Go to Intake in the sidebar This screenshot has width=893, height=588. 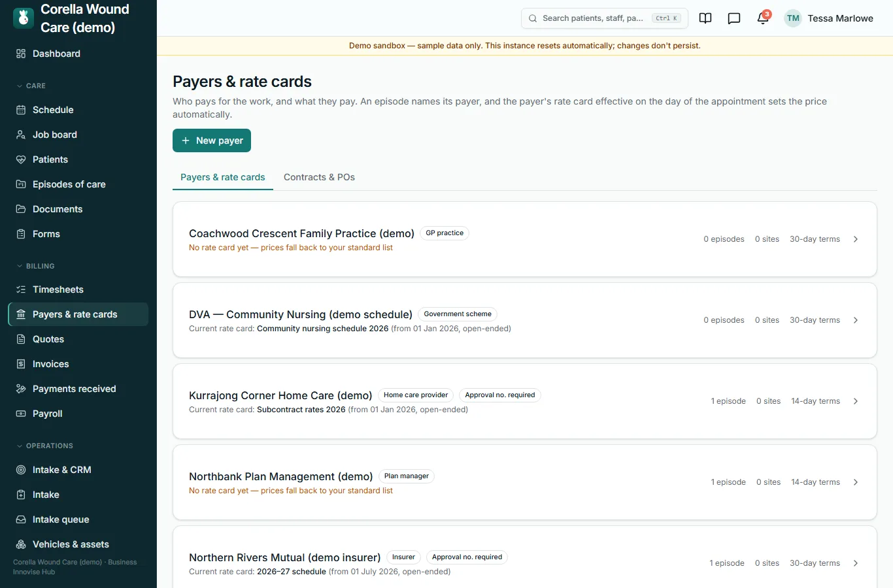click(x=78, y=495)
